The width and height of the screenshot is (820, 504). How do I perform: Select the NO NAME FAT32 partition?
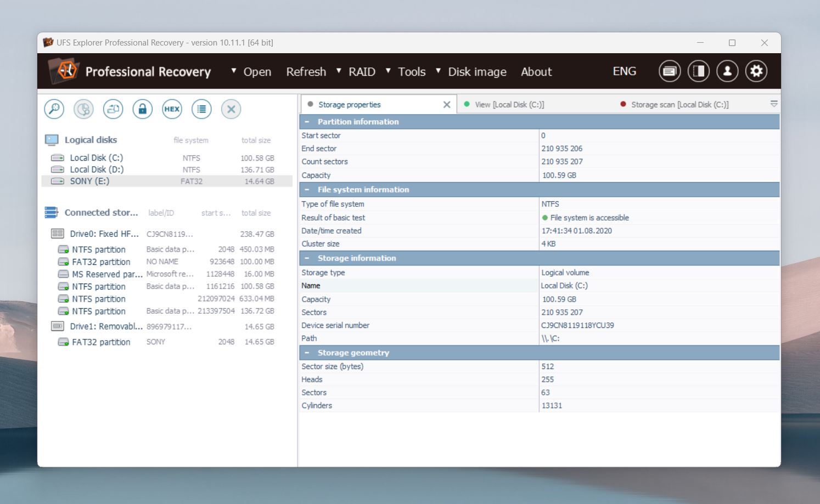point(167,262)
